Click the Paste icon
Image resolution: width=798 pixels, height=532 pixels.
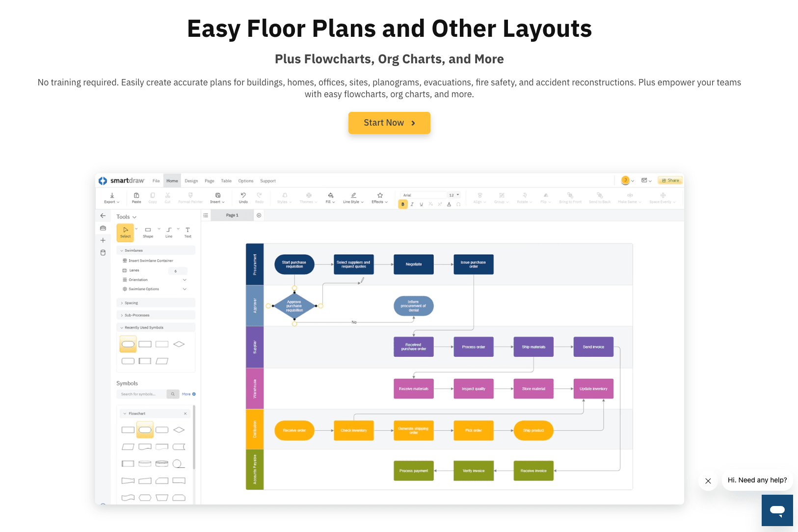coord(136,198)
